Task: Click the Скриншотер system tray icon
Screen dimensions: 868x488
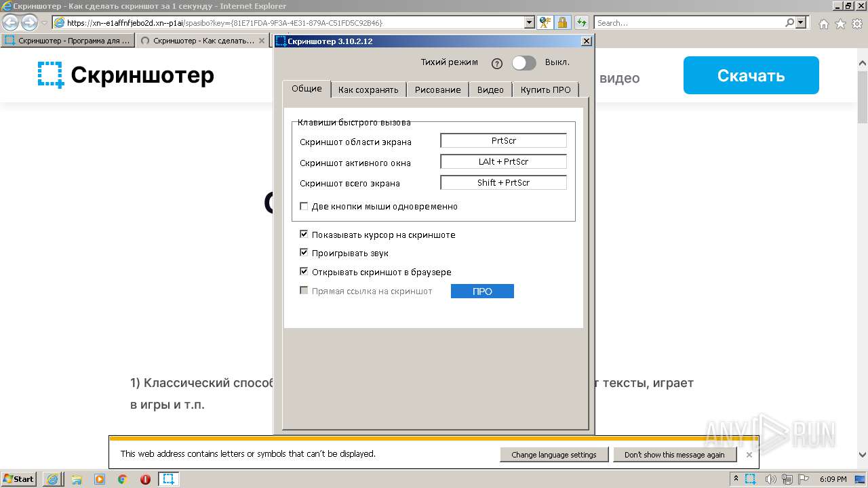Action: [751, 479]
